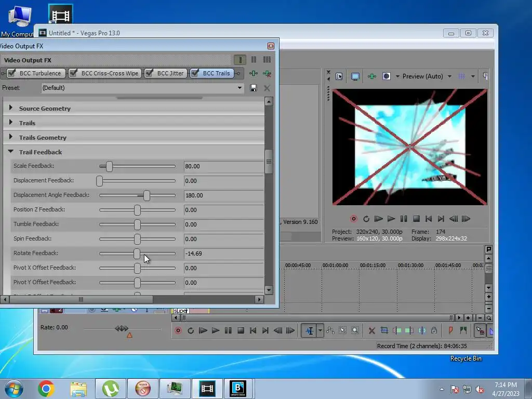Open Project Video Properties in preview window
This screenshot has height=399, width=532.
point(339,76)
